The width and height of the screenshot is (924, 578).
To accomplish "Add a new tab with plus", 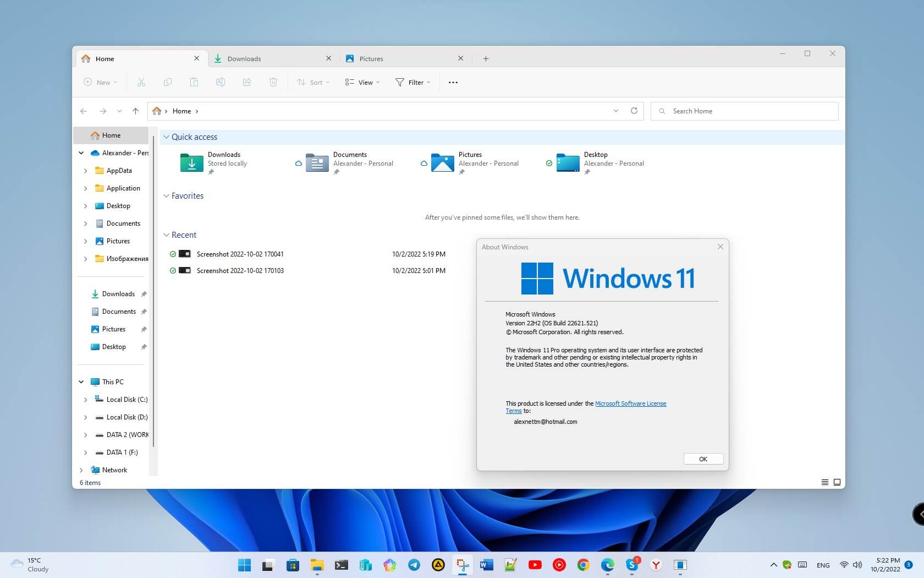I will pos(486,59).
